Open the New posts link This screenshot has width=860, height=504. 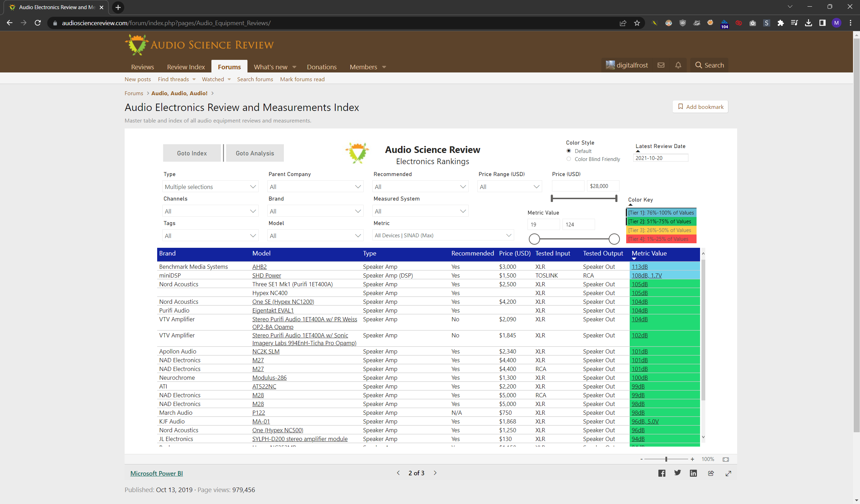click(138, 79)
